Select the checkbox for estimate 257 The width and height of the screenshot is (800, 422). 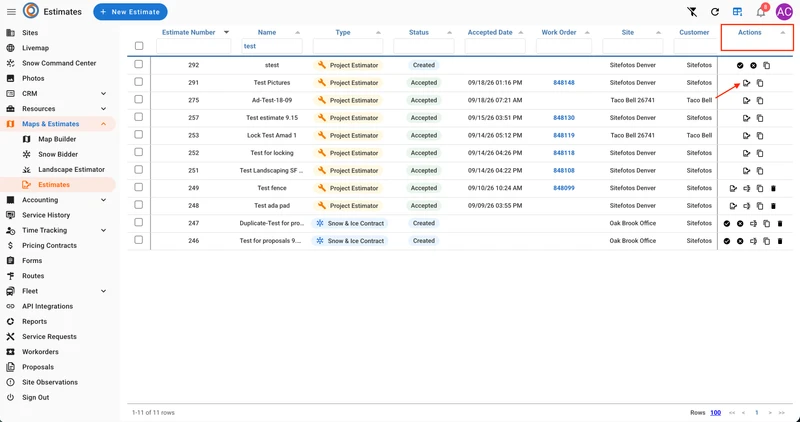(139, 117)
